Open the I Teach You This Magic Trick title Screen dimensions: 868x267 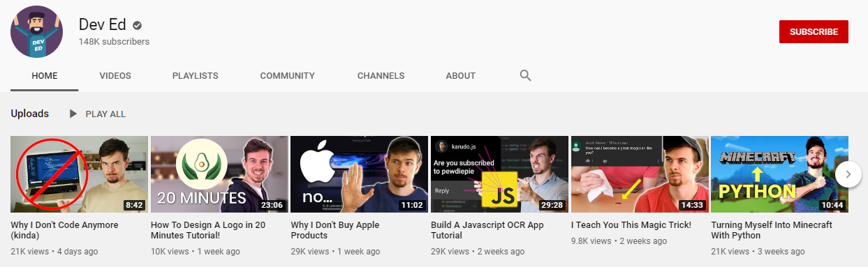pos(631,225)
